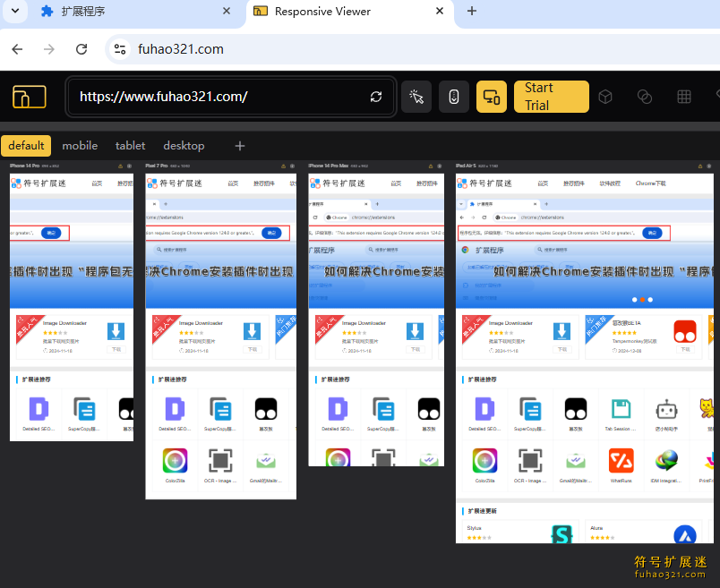720x588 pixels.
Task: Select the last carousel dot in iPad preview
Action: (650, 300)
